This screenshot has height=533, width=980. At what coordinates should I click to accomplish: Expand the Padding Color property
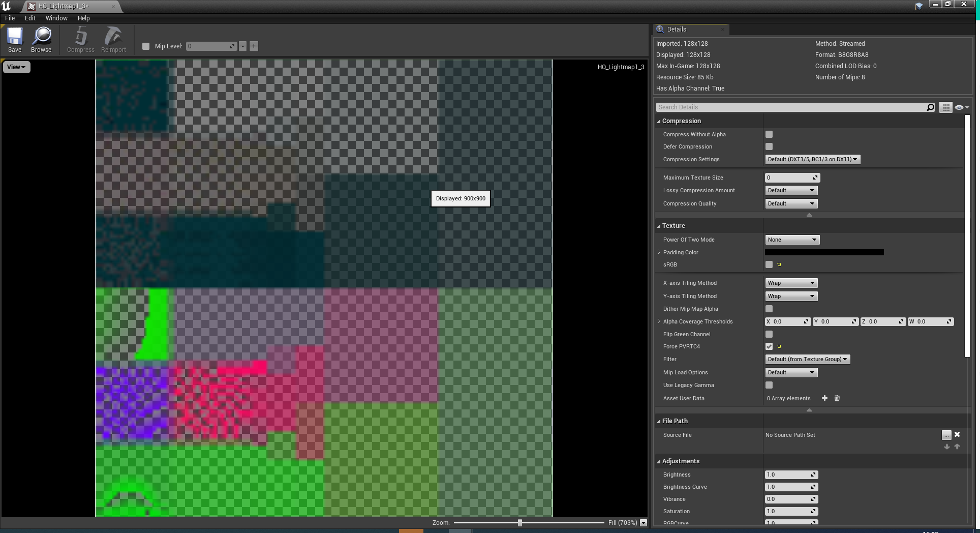(659, 252)
